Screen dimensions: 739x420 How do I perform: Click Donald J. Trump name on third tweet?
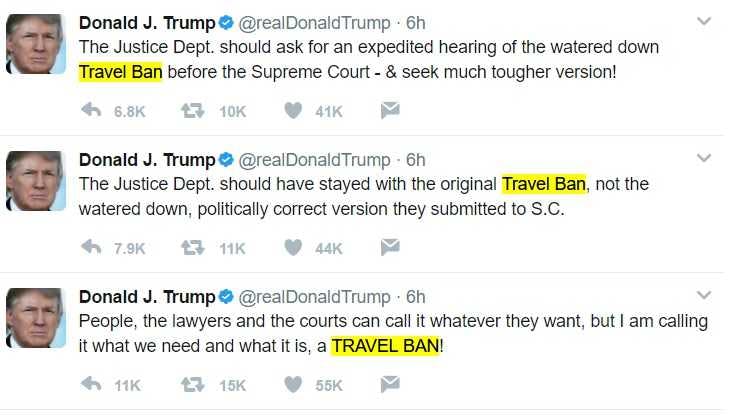click(x=147, y=297)
